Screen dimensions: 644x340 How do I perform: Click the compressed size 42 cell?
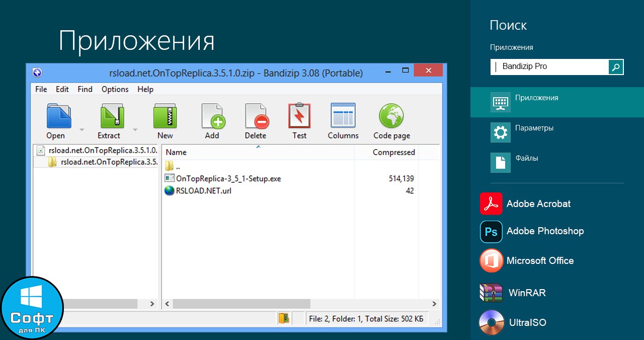click(x=410, y=191)
